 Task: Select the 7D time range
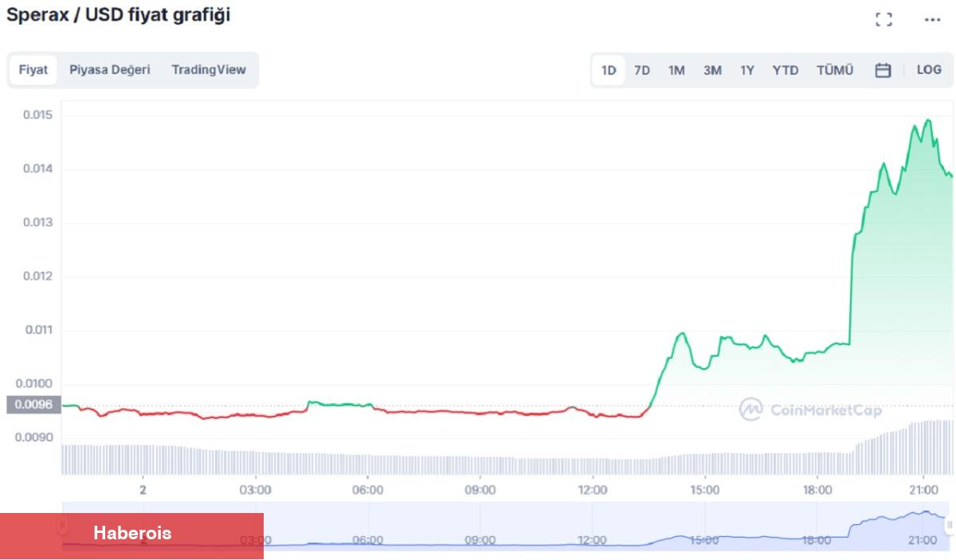(x=642, y=70)
